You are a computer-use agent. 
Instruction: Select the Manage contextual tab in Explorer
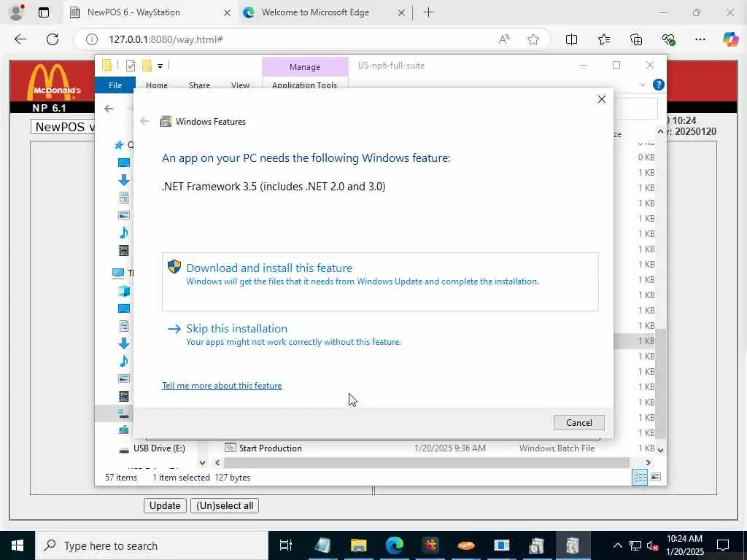(x=305, y=67)
